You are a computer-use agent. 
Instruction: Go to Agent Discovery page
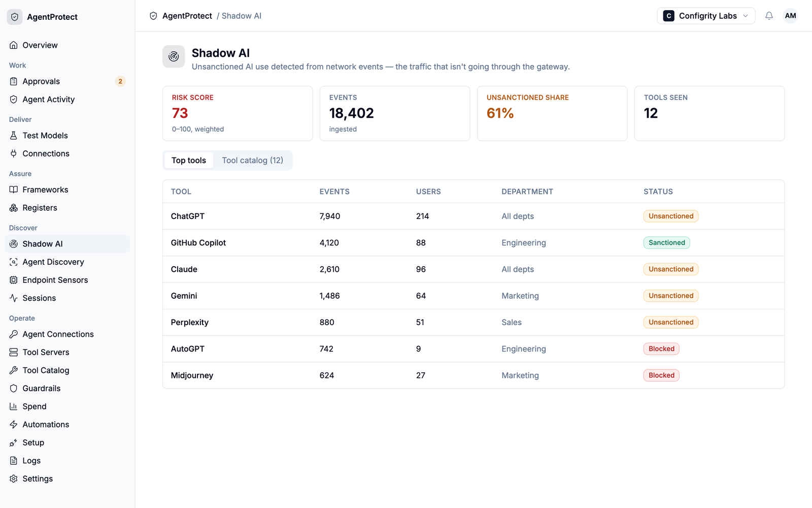[67, 262]
